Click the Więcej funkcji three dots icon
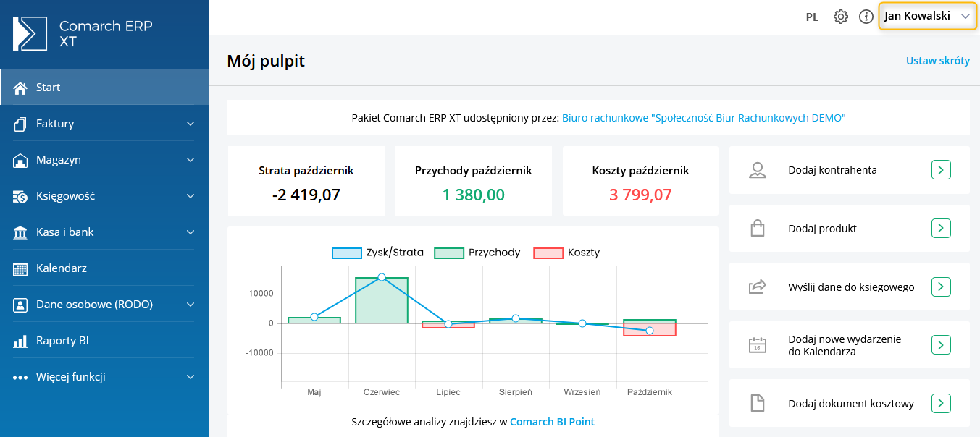Image resolution: width=980 pixels, height=437 pixels. (20, 378)
